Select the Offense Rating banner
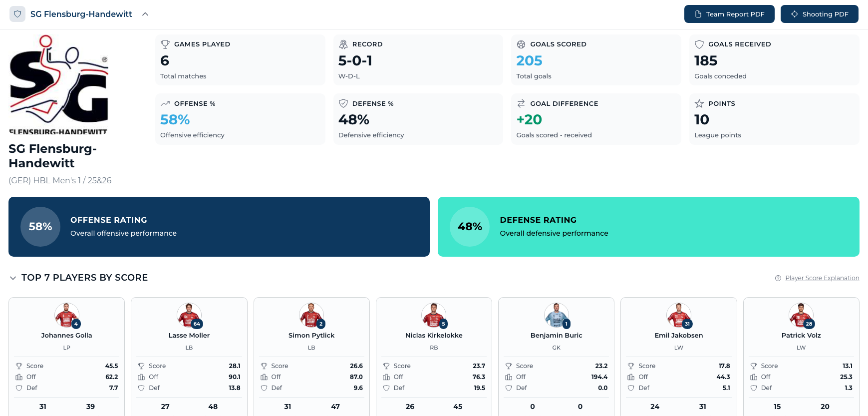 tap(219, 227)
